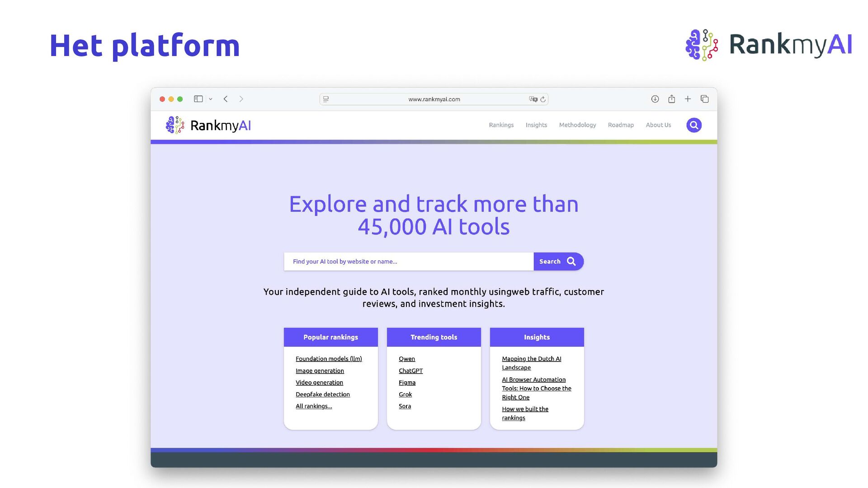The width and height of the screenshot is (868, 488).
Task: Open the Grok trending tool link
Action: [x=405, y=394]
